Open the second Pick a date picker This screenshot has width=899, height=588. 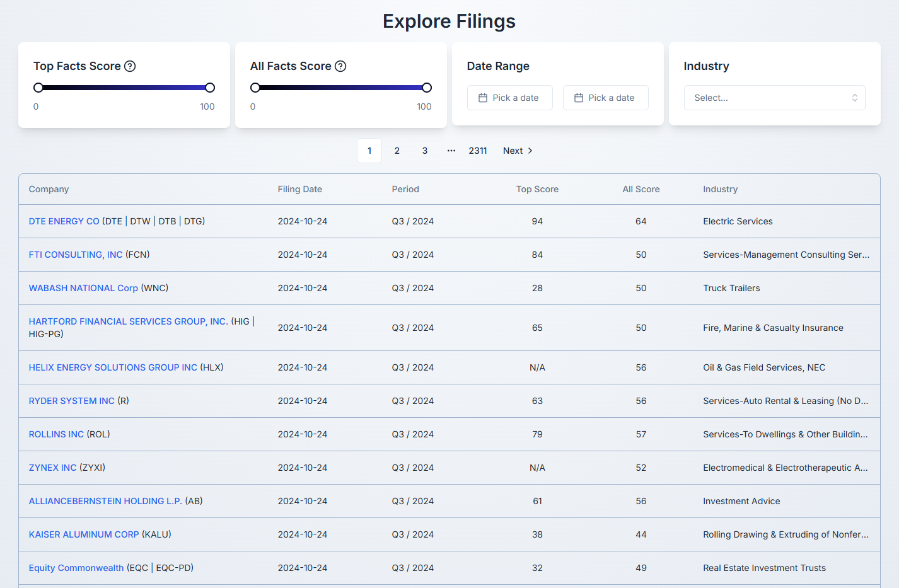605,98
